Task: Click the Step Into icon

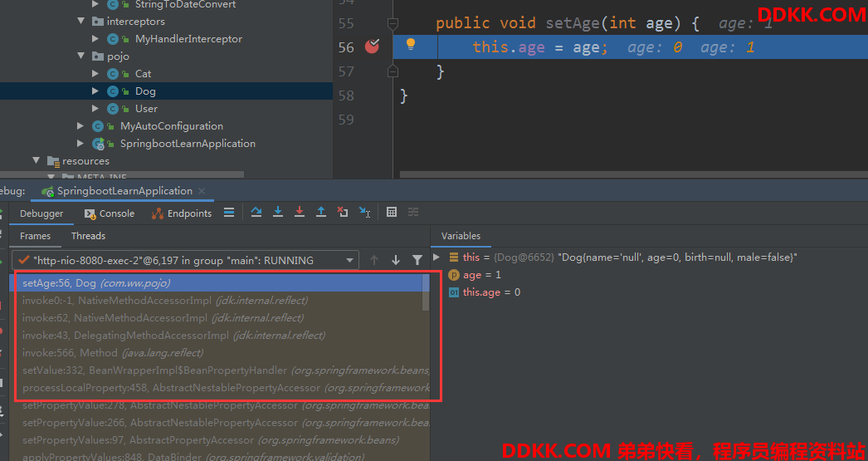Action: click(278, 213)
